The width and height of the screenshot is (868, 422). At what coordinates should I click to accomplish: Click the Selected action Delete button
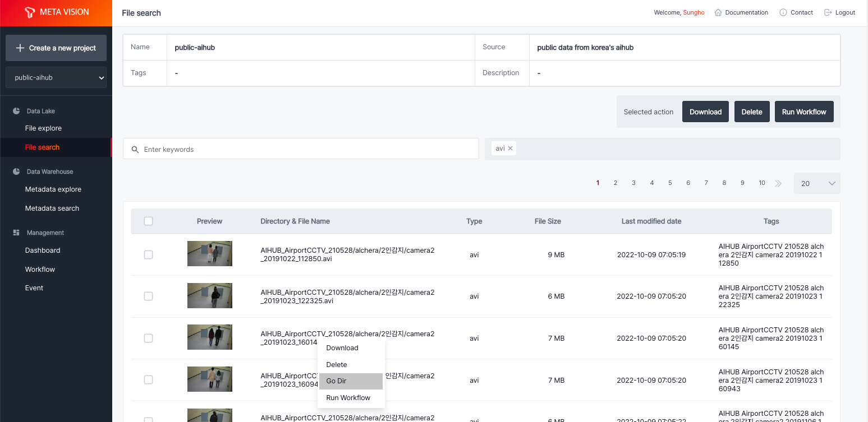pyautogui.click(x=752, y=112)
